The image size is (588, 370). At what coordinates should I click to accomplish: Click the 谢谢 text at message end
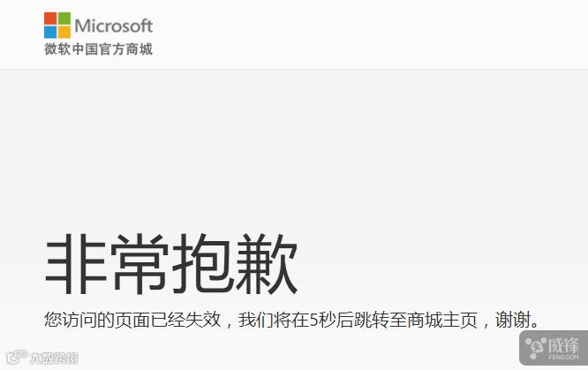pyautogui.click(x=512, y=320)
